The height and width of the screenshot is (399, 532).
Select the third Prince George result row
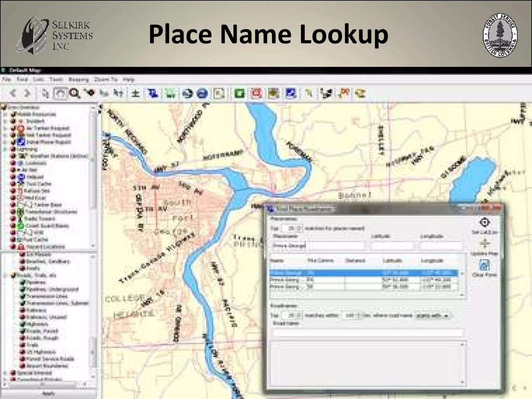click(364, 287)
